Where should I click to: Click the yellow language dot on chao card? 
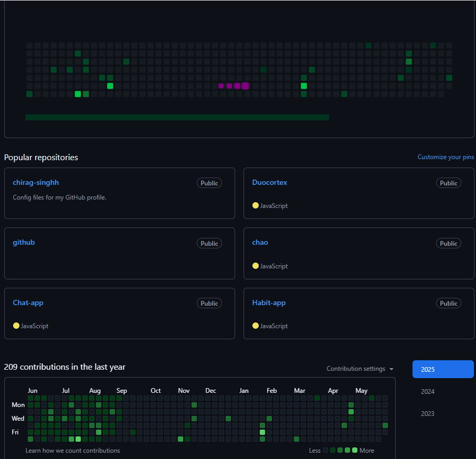(256, 266)
